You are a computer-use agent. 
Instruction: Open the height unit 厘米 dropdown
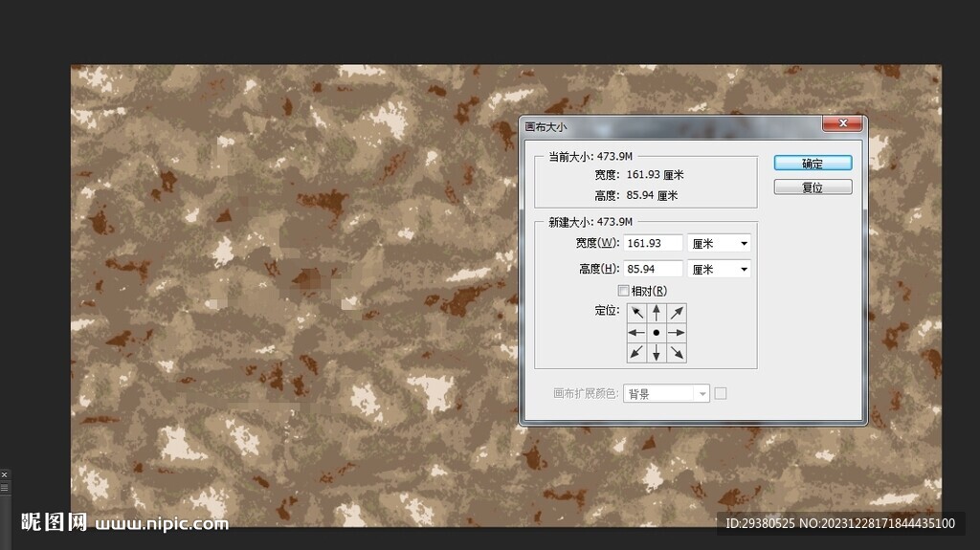pos(720,269)
